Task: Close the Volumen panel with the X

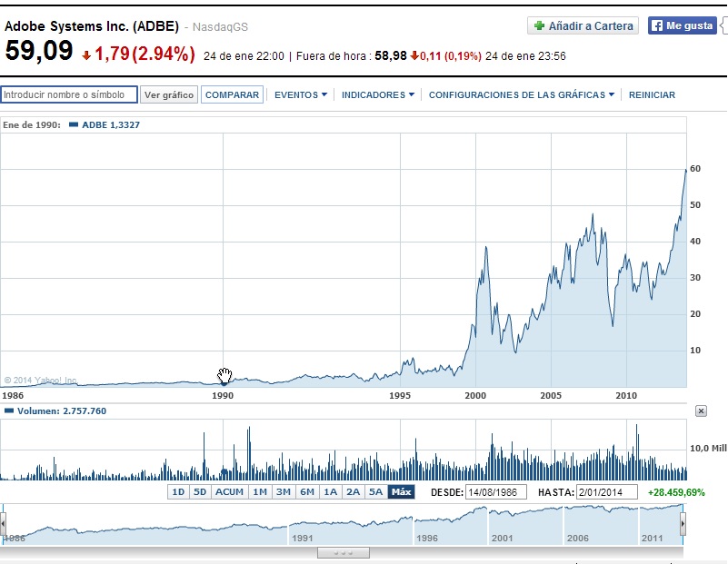Action: 701,411
